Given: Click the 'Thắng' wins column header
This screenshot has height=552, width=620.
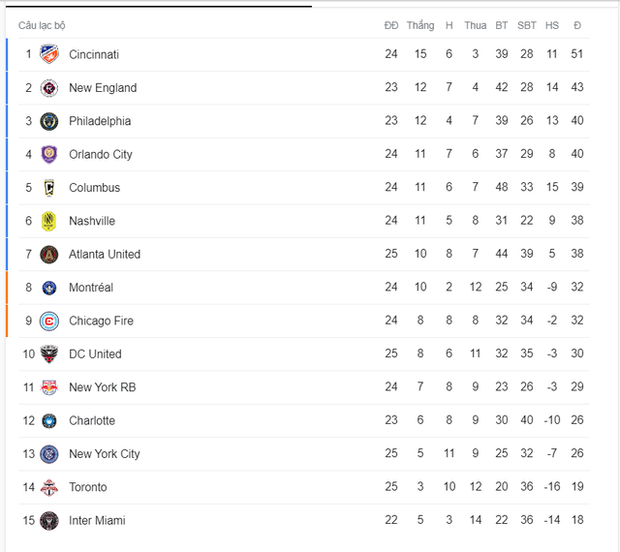Looking at the screenshot, I should 421,25.
